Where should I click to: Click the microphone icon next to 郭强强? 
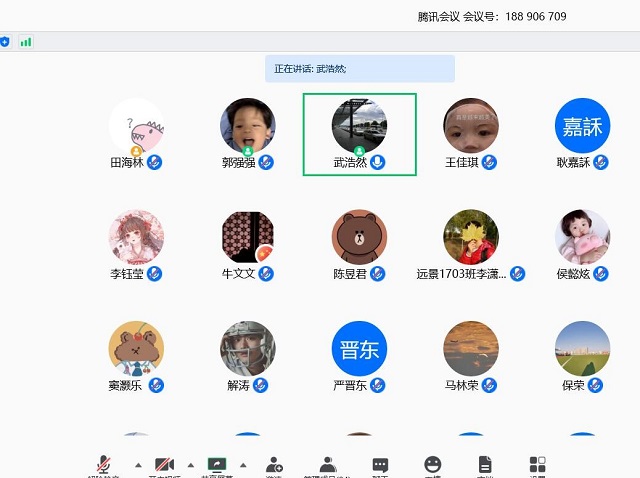pyautogui.click(x=266, y=162)
